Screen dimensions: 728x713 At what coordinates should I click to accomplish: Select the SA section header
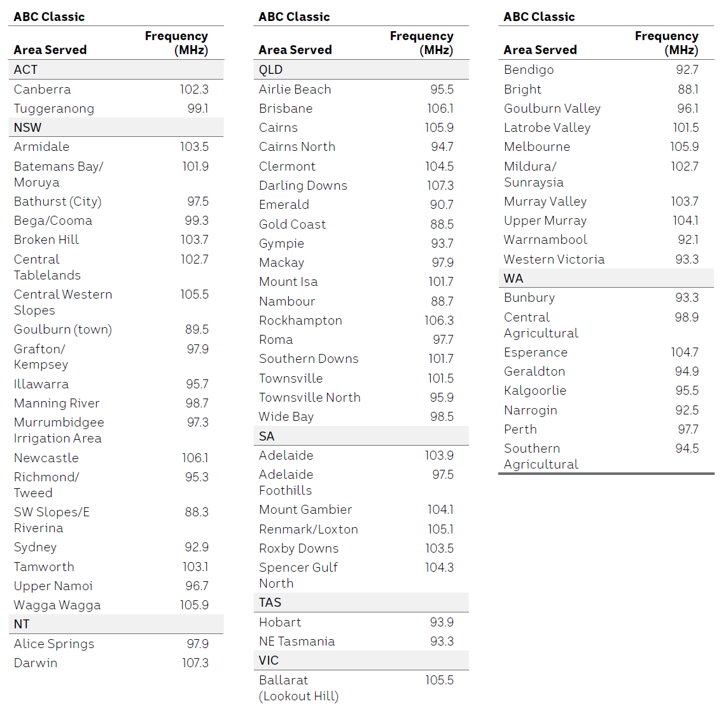tap(361, 436)
